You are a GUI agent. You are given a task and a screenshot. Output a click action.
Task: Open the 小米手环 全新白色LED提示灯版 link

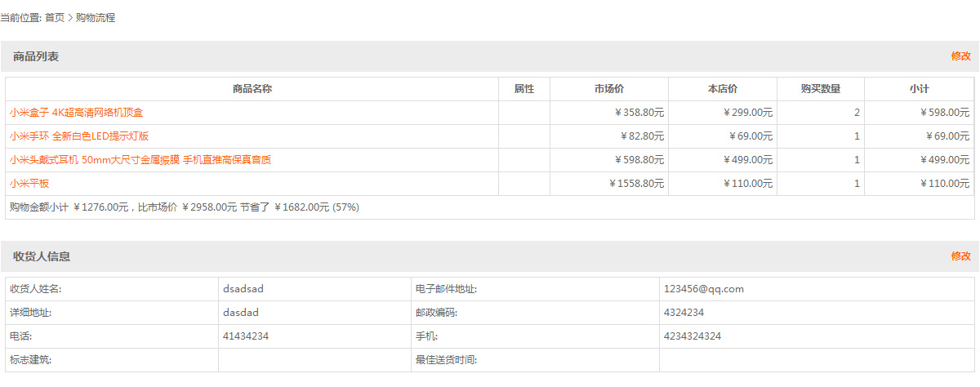(79, 136)
